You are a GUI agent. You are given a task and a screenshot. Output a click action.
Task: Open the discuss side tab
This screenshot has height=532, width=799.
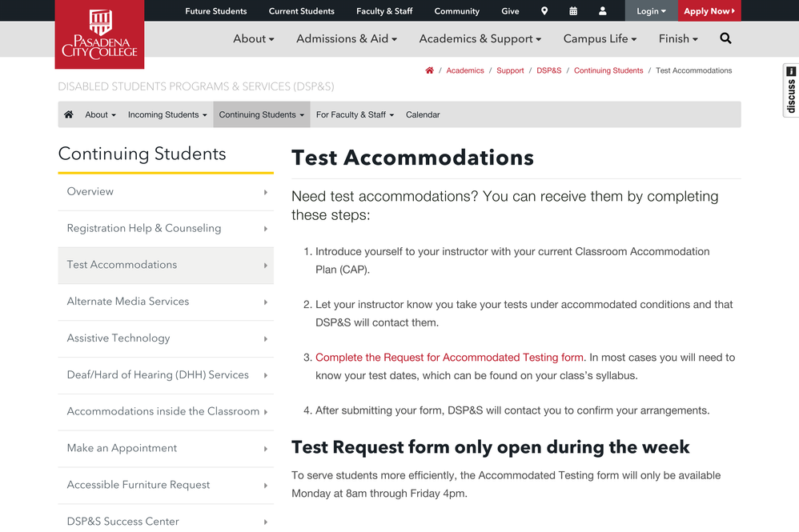tap(790, 91)
